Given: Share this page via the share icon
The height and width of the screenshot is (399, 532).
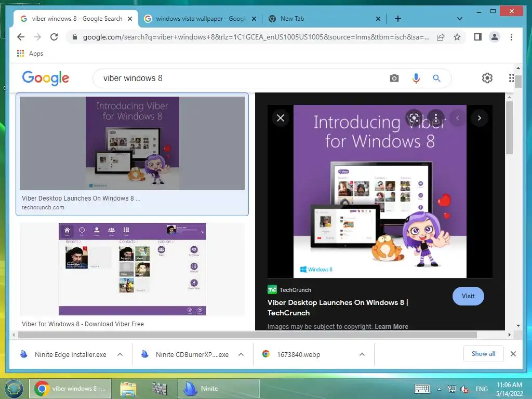Looking at the screenshot, I should pos(441,37).
